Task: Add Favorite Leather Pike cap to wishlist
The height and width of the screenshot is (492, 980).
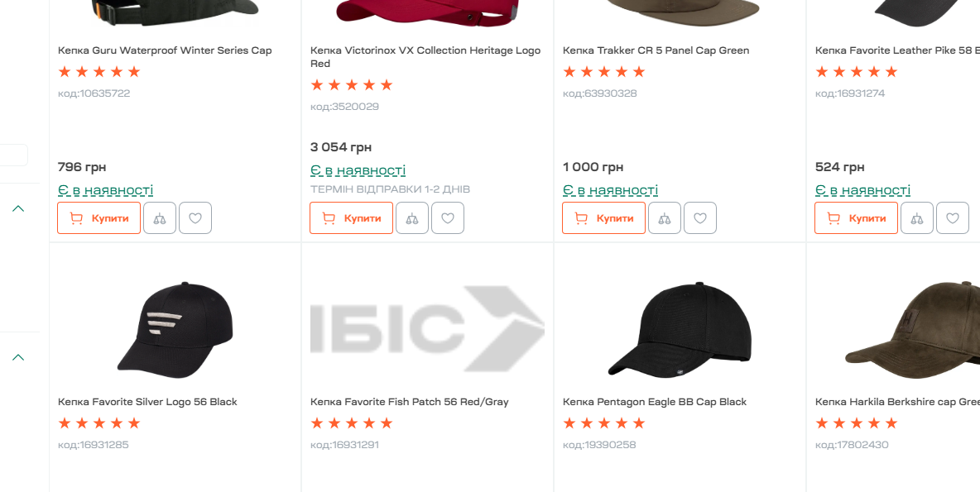Action: click(x=953, y=218)
